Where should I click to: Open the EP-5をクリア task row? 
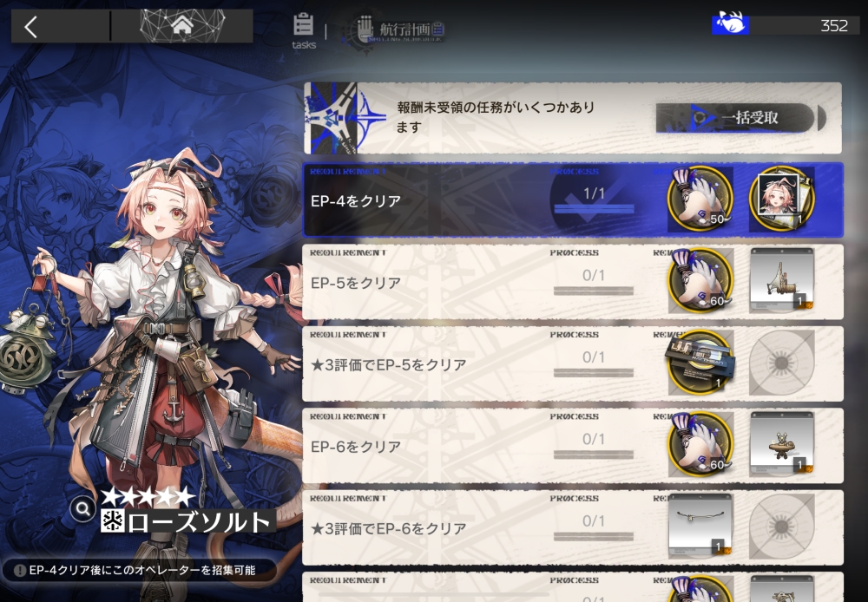click(573, 282)
